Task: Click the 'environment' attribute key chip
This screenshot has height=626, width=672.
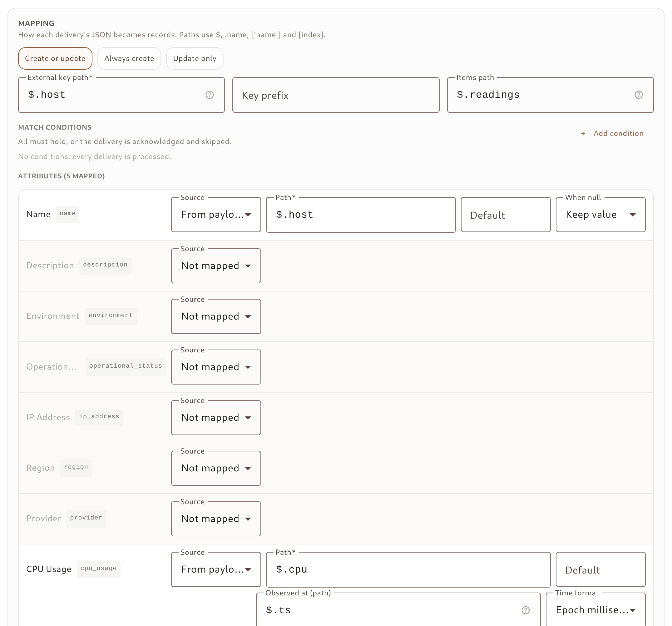Action: (x=111, y=316)
